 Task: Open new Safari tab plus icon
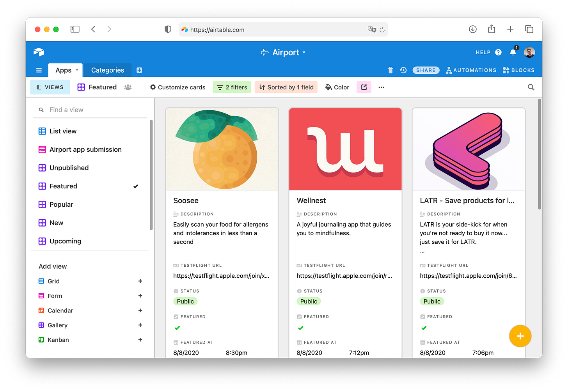click(510, 29)
